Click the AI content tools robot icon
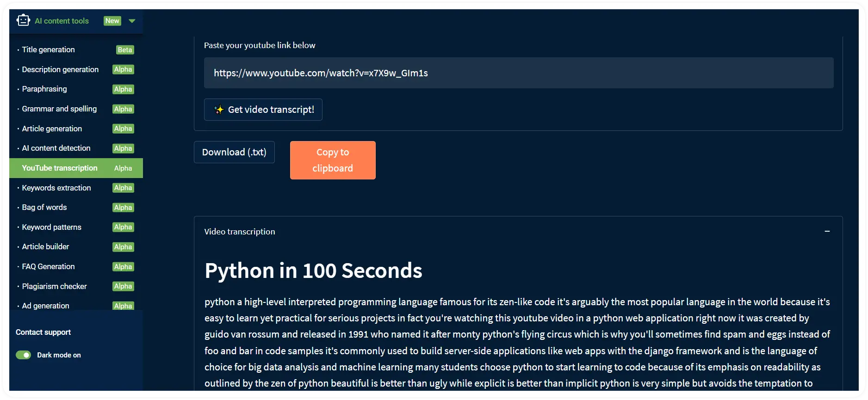This screenshot has width=868, height=400. click(23, 20)
